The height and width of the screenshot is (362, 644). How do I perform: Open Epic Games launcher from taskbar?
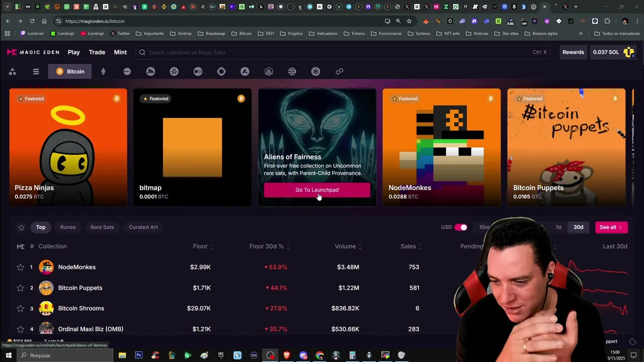pyautogui.click(x=221, y=355)
